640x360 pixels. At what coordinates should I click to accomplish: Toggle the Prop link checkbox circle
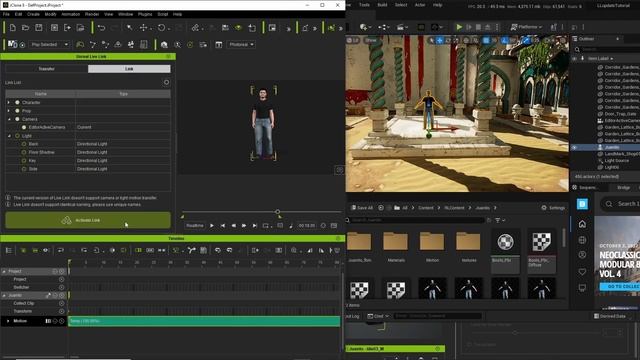click(17, 111)
